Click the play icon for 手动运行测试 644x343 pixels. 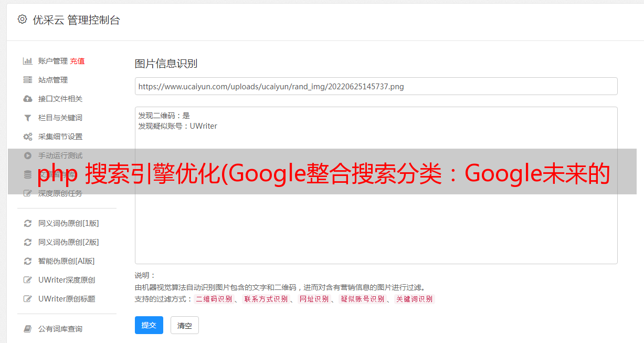(x=28, y=155)
